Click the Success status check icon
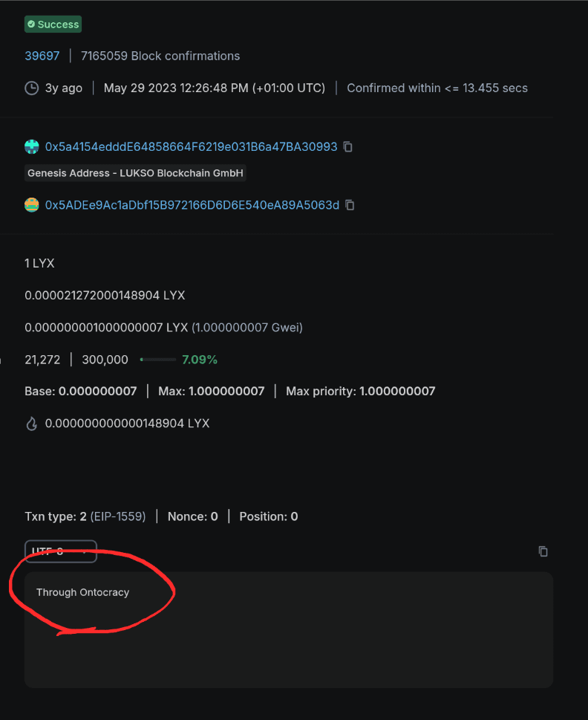Screen dimensions: 588x720 (x=31, y=25)
